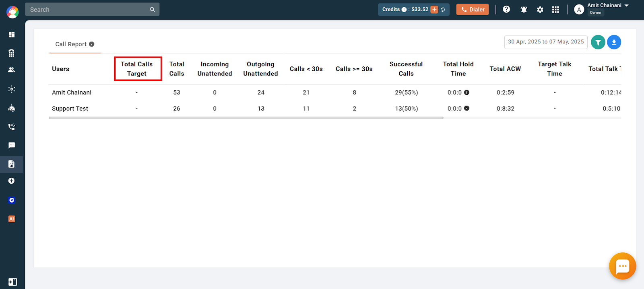
Task: Click the Owner role badge
Action: coord(596,12)
